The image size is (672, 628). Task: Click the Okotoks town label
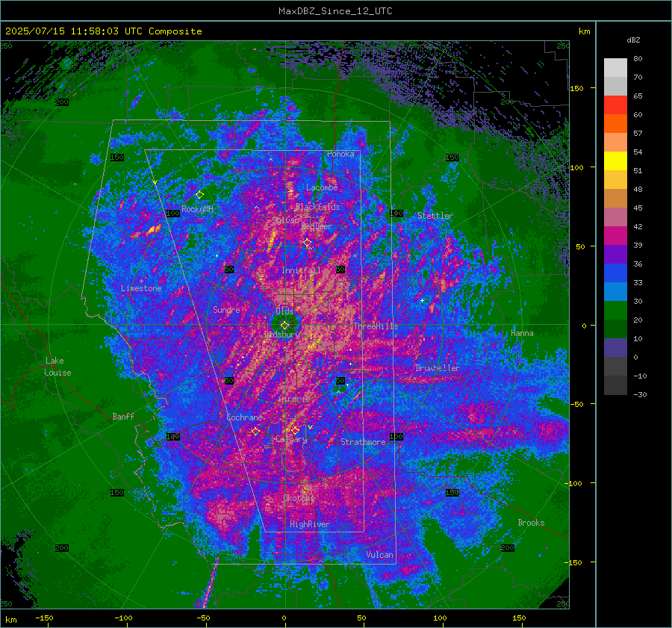[299, 498]
